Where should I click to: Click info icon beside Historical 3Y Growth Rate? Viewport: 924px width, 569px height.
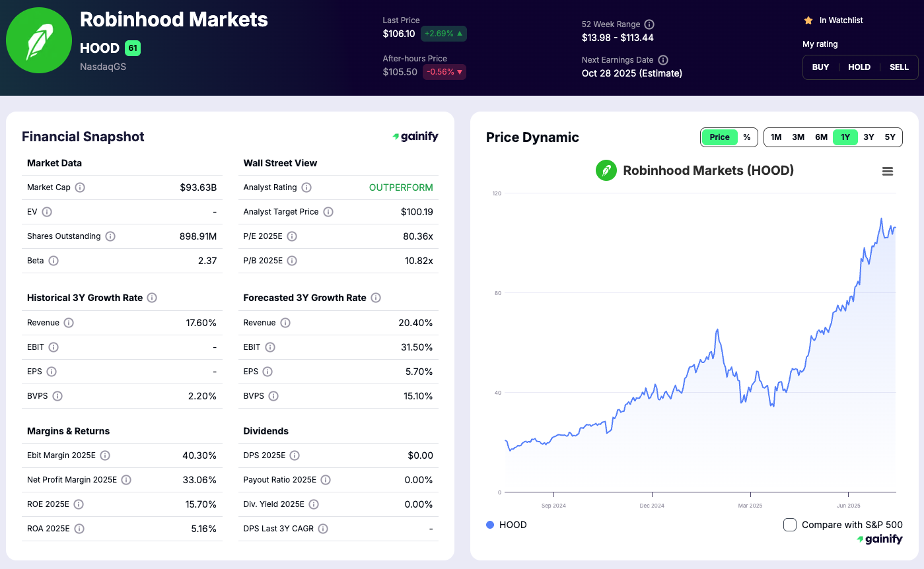pos(152,298)
